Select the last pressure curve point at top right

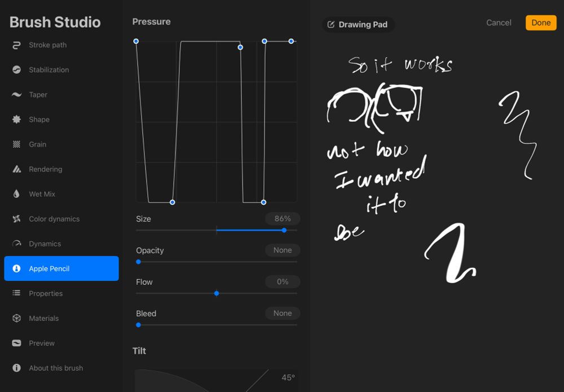point(291,41)
